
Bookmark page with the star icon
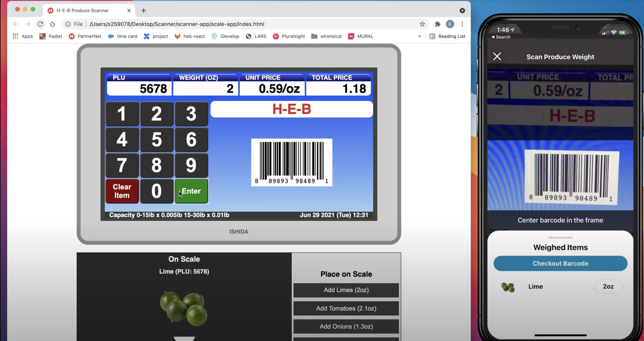point(422,24)
